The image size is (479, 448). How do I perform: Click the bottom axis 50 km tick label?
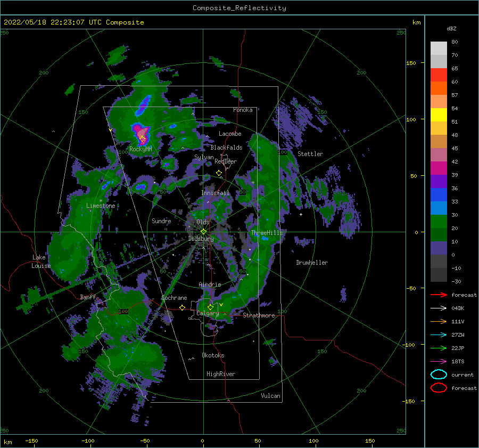tap(258, 441)
